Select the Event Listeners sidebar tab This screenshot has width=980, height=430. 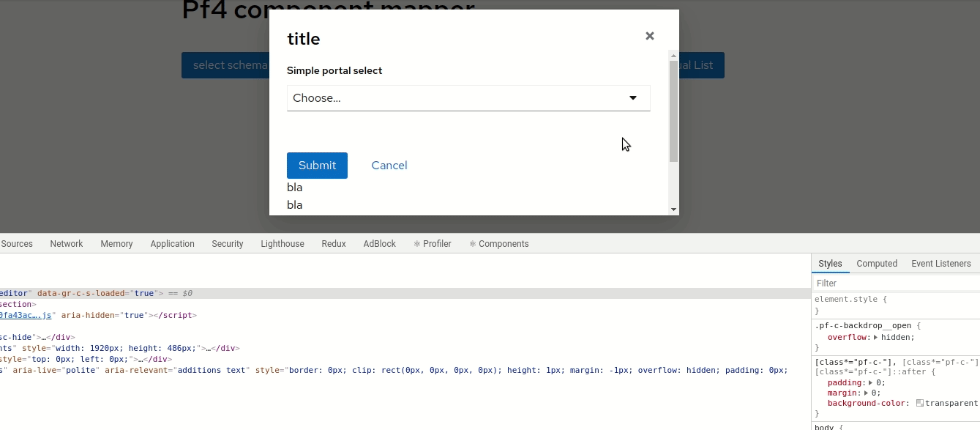(941, 264)
